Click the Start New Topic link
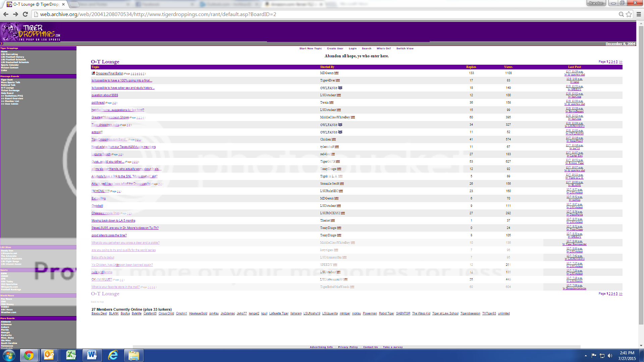644x362 pixels. point(310,49)
